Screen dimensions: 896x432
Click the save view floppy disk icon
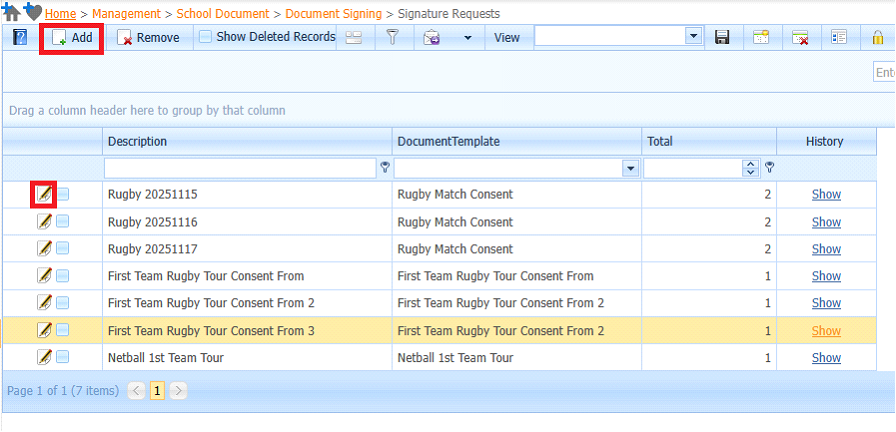click(x=722, y=37)
